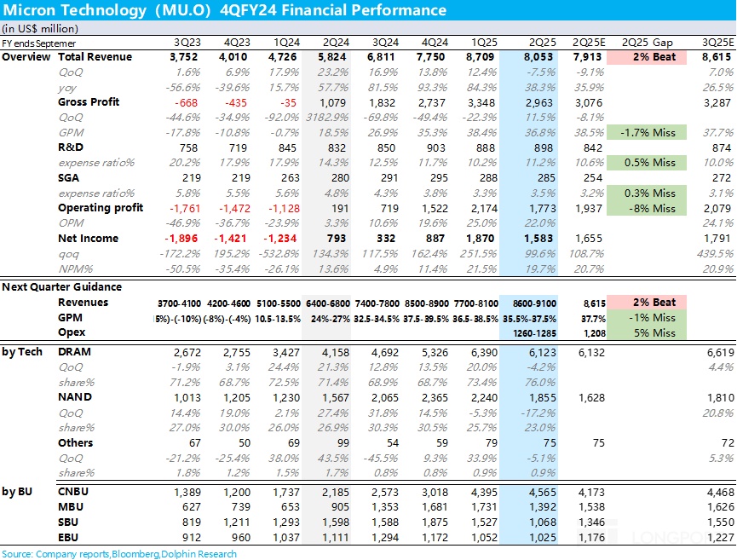This screenshot has height=560, width=737.
Task: Select the 2Q25 CNBU value 4,565
Action: pyautogui.click(x=543, y=493)
